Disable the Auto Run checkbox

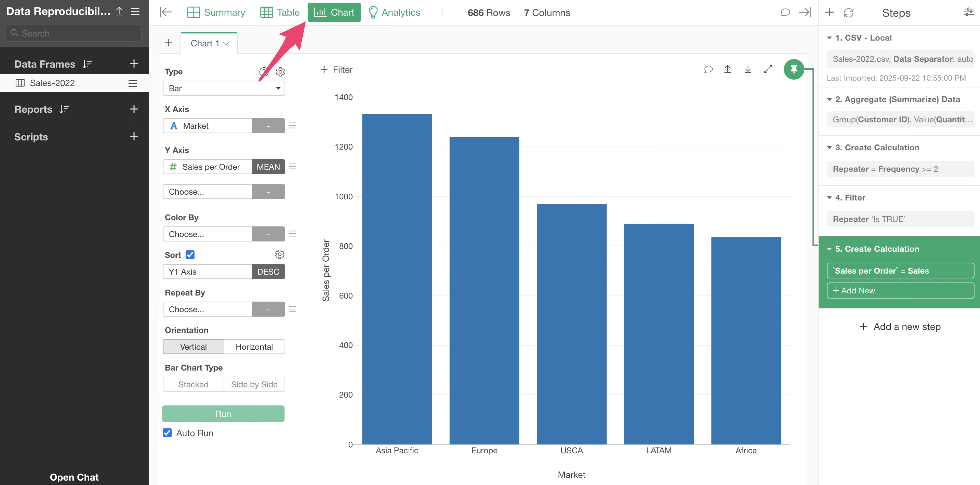(x=167, y=433)
